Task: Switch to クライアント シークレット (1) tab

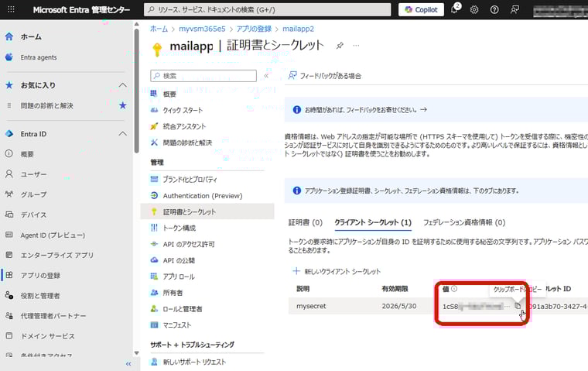Action: 373,222
